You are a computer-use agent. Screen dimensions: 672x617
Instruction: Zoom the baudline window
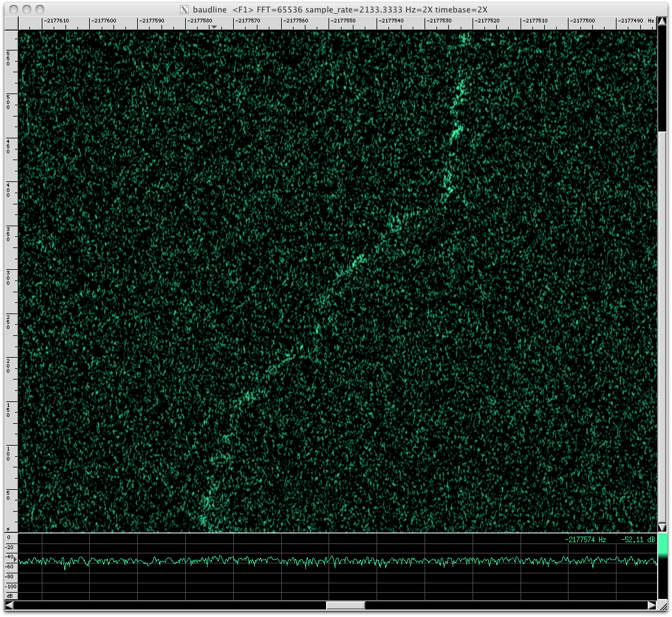pyautogui.click(x=41, y=9)
